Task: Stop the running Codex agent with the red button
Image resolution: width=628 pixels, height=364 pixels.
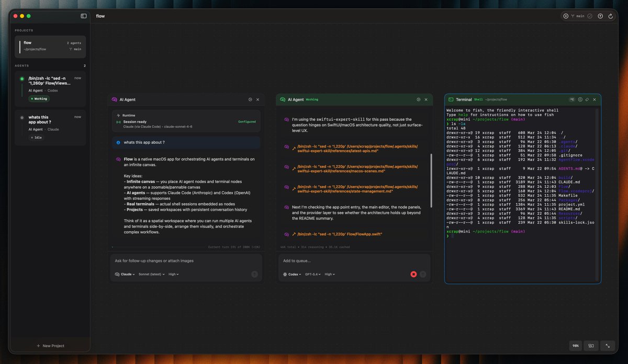Action: click(x=413, y=274)
